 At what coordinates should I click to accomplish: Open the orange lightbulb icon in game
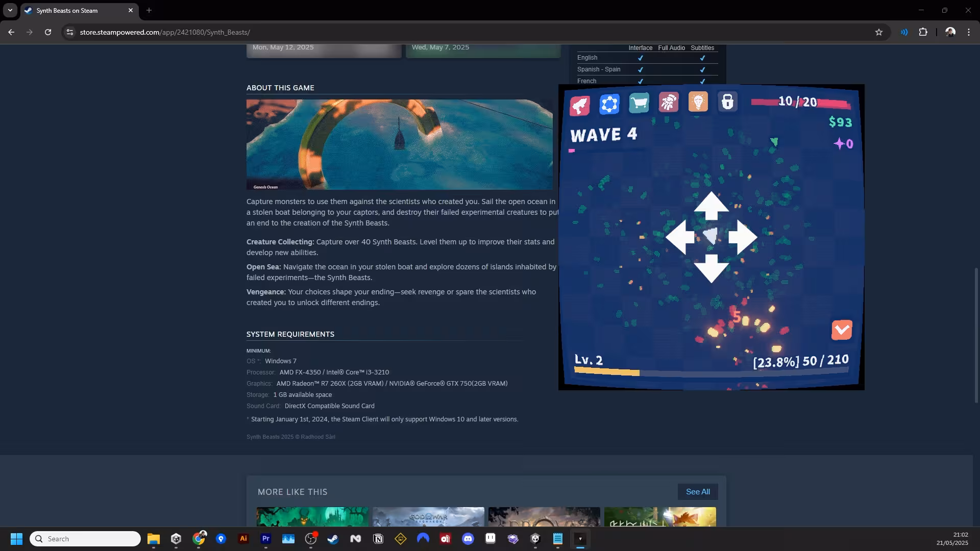[698, 102]
